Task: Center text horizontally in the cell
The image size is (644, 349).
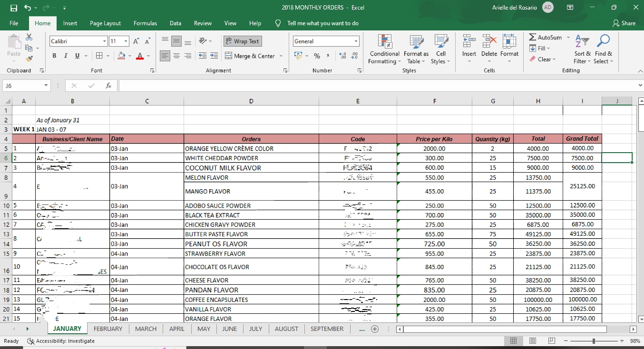Action: pyautogui.click(x=176, y=56)
